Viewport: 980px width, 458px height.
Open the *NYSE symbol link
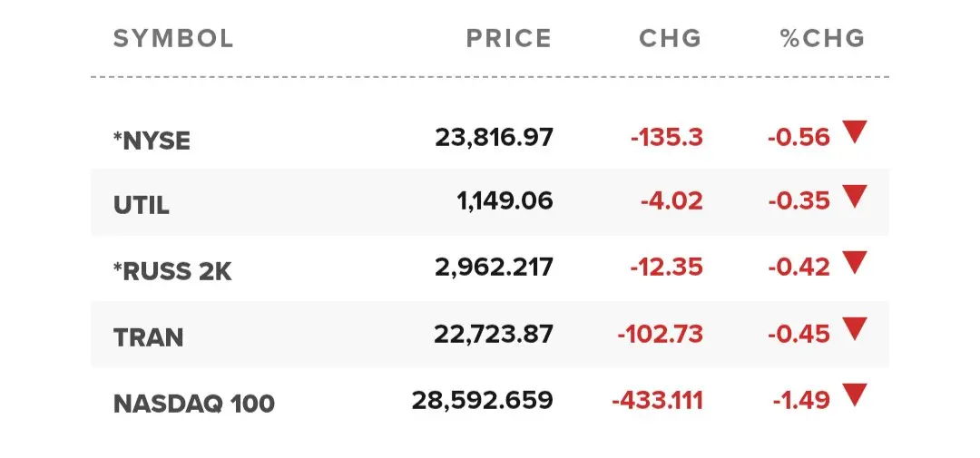click(x=152, y=141)
